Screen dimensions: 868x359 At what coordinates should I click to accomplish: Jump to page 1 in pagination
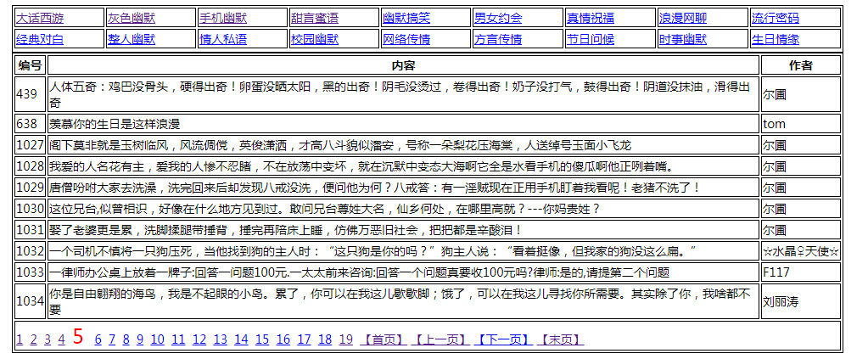coord(20,339)
